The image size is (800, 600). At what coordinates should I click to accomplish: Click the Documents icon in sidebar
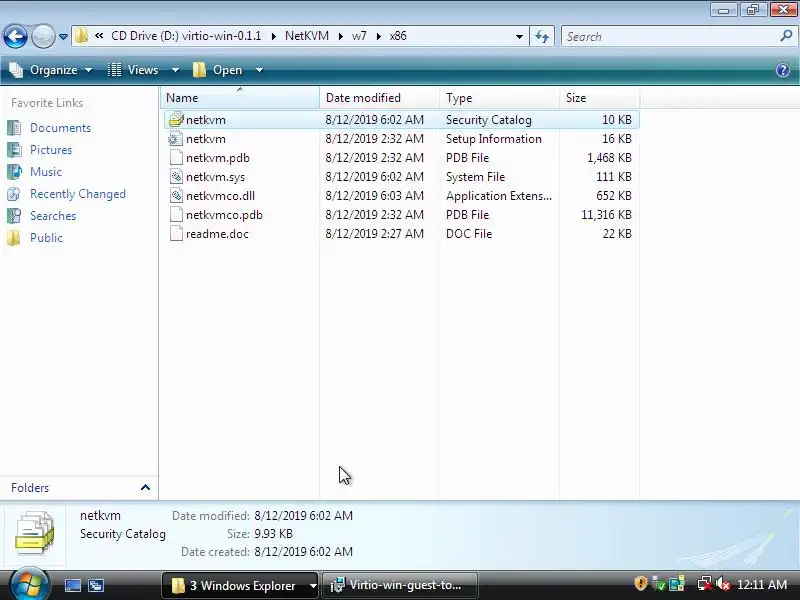[14, 128]
